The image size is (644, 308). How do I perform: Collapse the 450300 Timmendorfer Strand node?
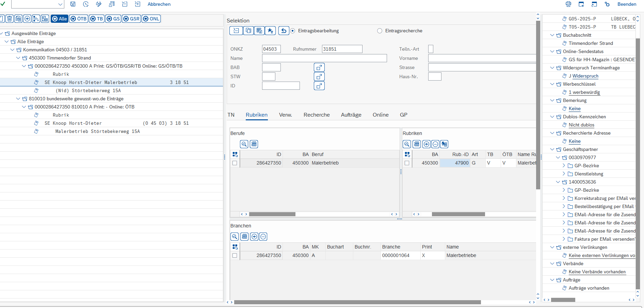pos(18,58)
